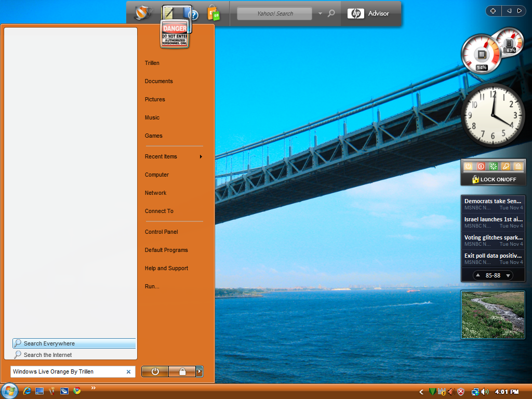
Task: Click the Search Everywhere link
Action: point(49,343)
